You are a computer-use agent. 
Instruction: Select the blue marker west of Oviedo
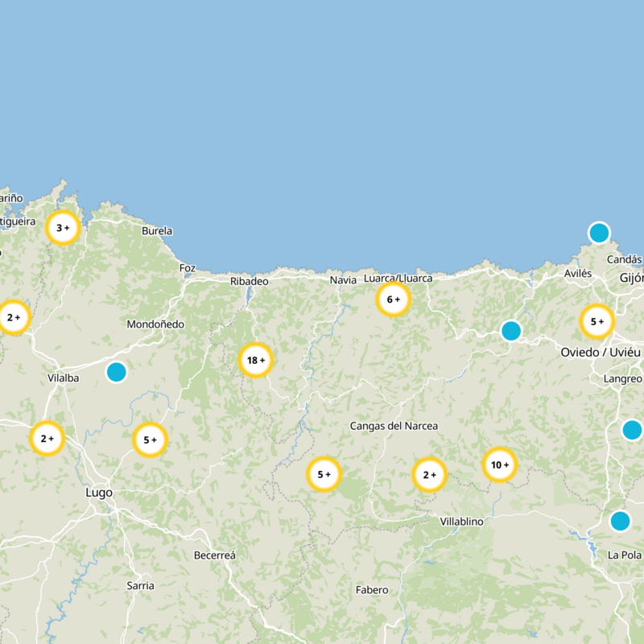tap(511, 331)
